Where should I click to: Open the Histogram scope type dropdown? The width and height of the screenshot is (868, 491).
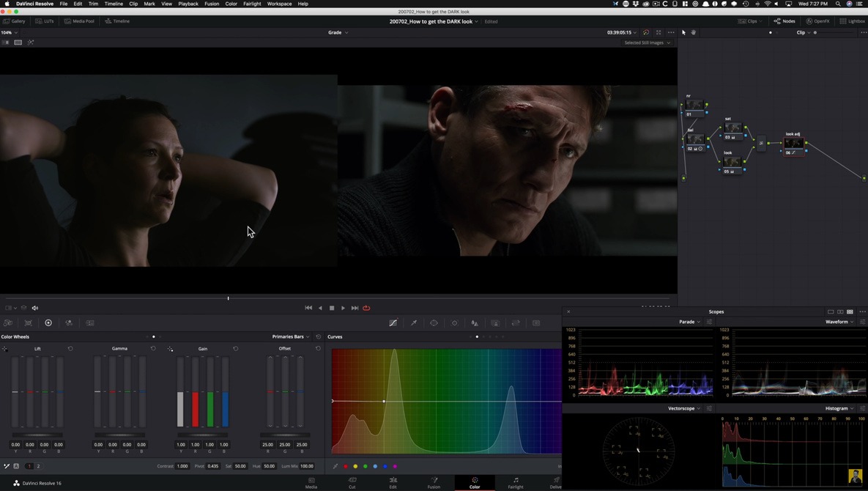(839, 408)
